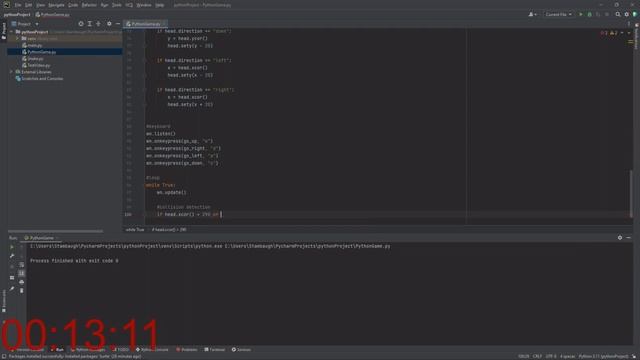Open the Notifications side tab

636,36
